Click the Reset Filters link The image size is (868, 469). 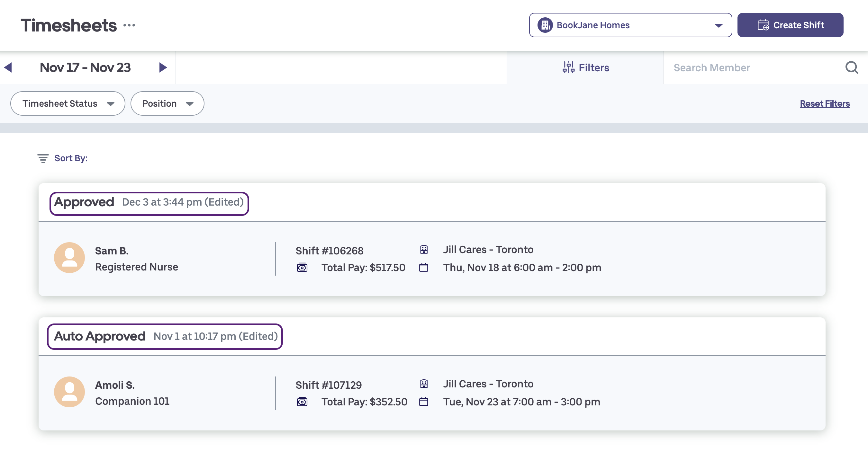825,103
